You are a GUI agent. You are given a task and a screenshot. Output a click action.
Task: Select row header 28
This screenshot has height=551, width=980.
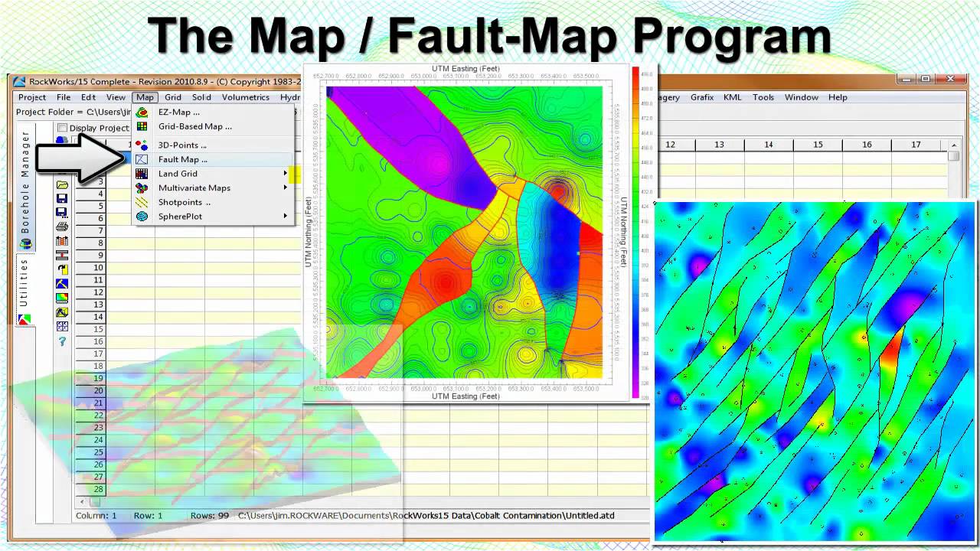[90, 489]
